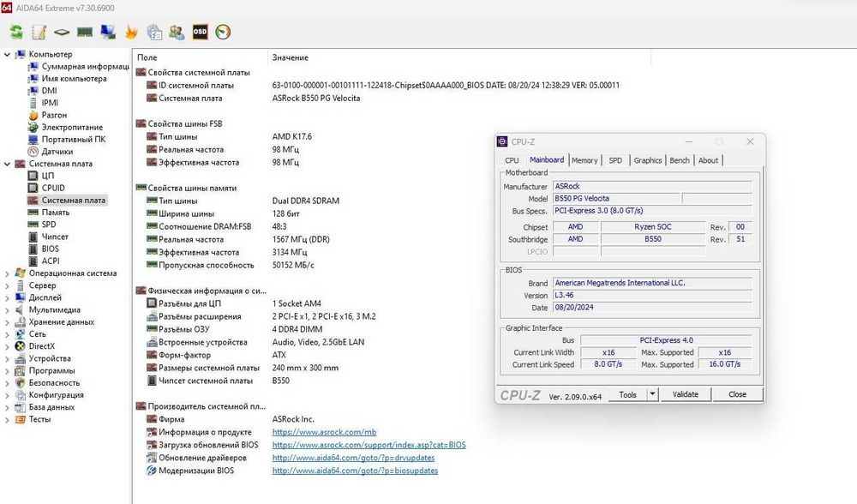Open the ASRock BIOS support download link

tap(369, 445)
